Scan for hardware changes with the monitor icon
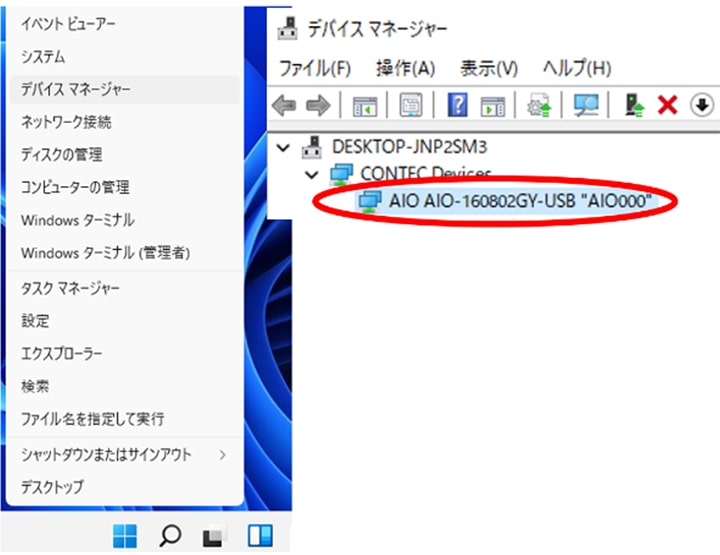Screen dimensions: 720x555 coord(586,105)
